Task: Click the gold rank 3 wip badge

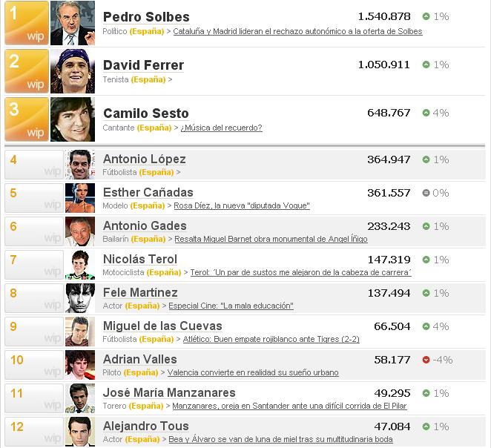Action: coord(26,119)
